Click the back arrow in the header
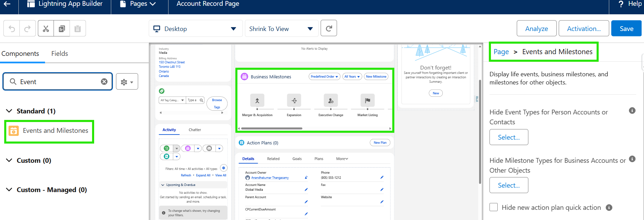 7,4
